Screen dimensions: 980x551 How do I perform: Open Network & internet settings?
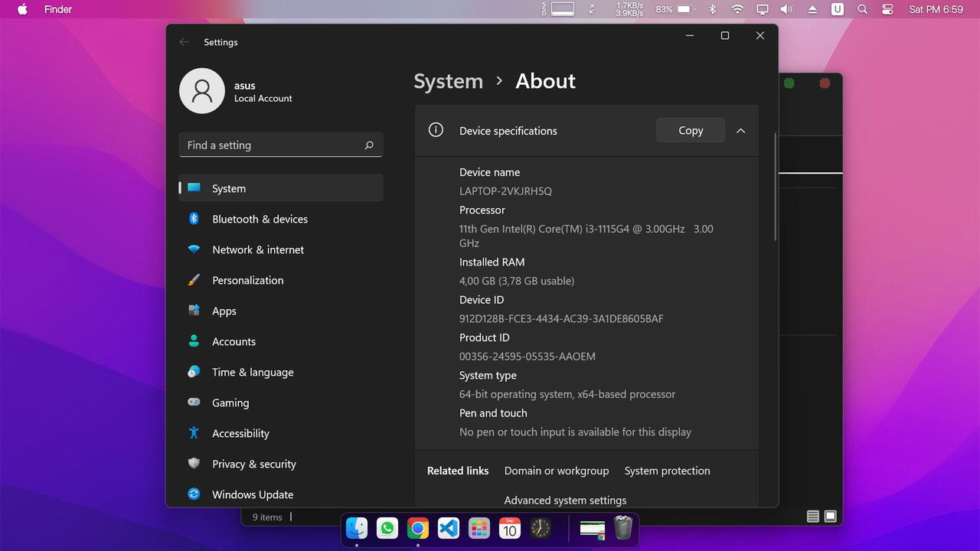(281, 249)
